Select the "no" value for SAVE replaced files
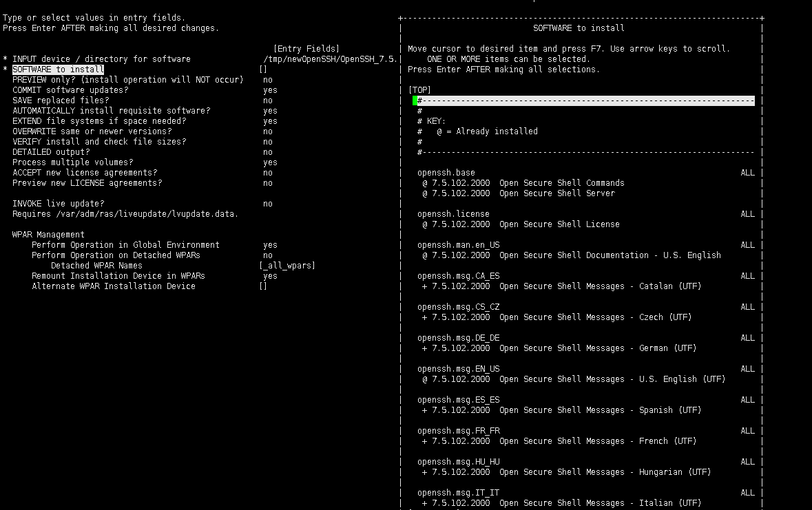 [268, 100]
